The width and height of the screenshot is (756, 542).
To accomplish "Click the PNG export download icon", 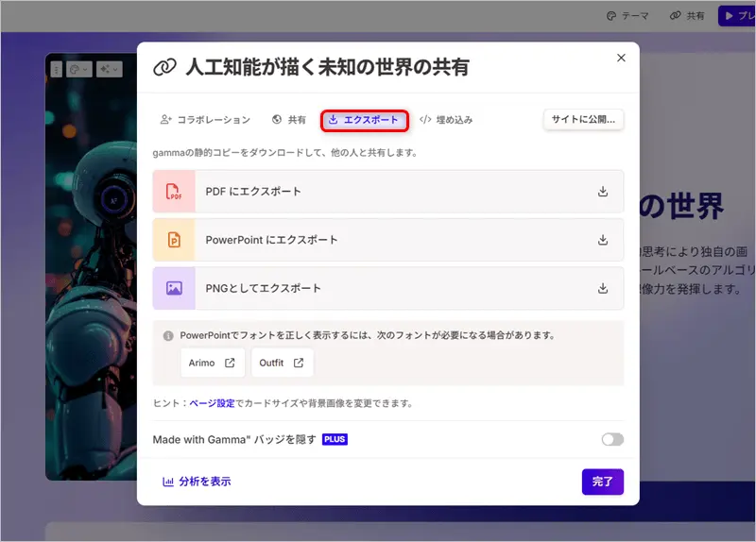I will tap(603, 289).
